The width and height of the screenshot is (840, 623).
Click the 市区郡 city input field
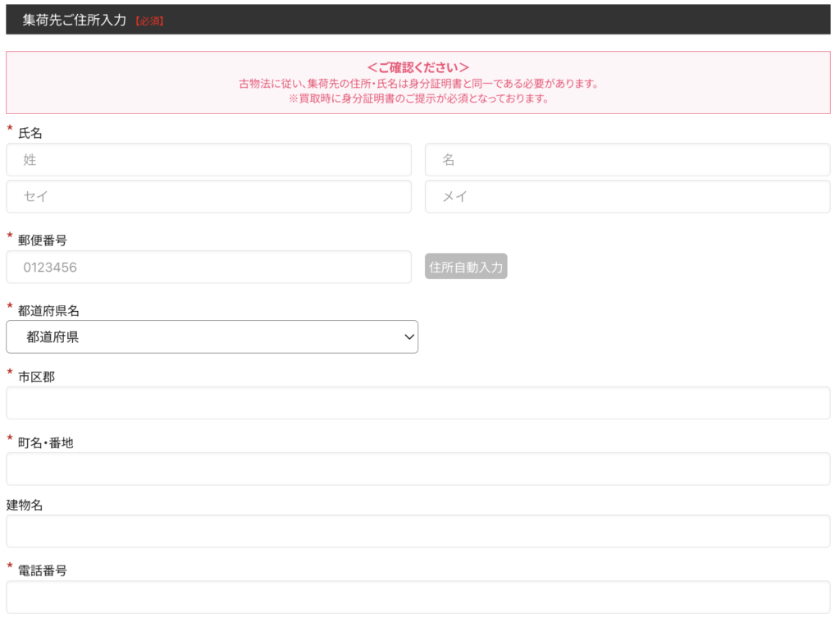pos(418,403)
